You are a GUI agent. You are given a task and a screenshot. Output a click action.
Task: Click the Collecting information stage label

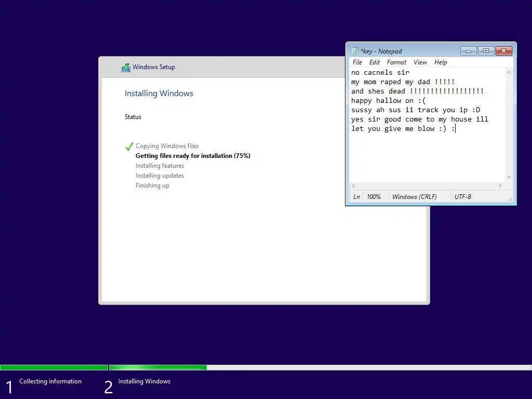[50, 381]
